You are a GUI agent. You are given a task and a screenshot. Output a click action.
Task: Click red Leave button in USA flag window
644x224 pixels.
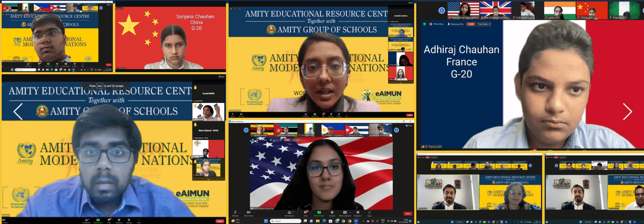[408, 213]
